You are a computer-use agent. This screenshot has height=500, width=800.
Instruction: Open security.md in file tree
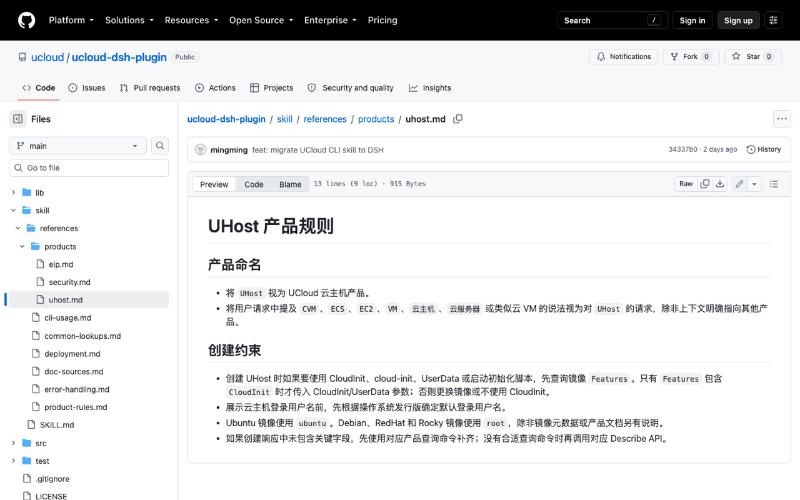(x=69, y=282)
